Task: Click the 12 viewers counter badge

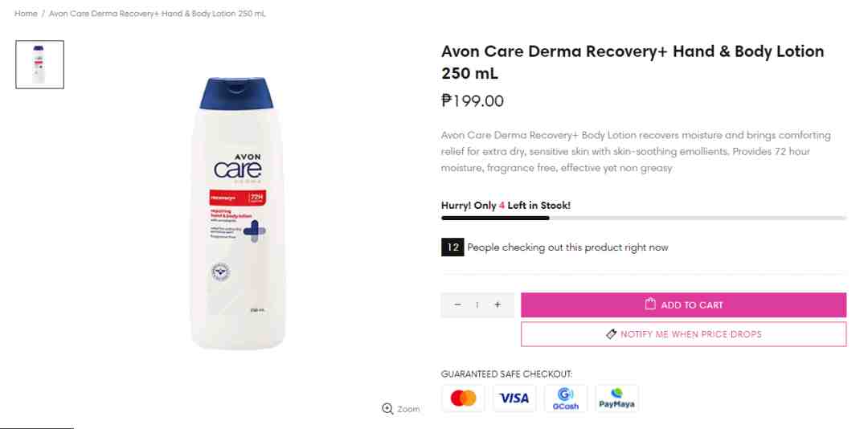Action: [452, 247]
